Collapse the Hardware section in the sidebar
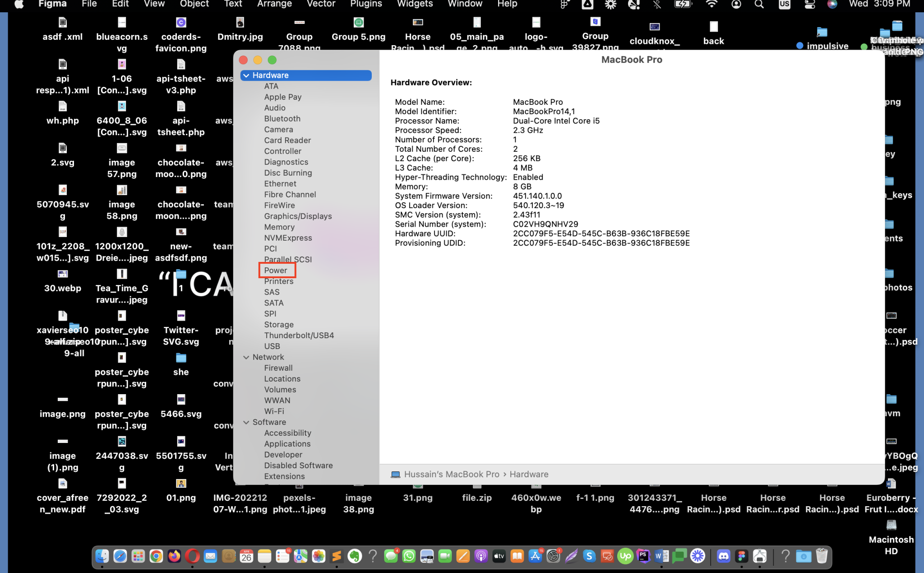This screenshot has height=573, width=924. tap(247, 75)
